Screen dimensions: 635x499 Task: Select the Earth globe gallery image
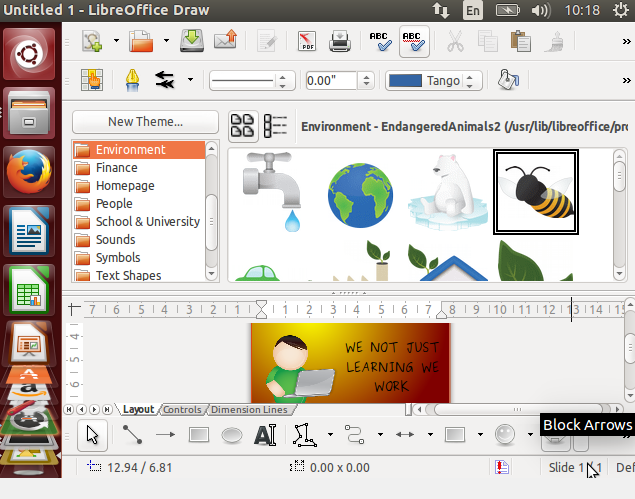(360, 195)
